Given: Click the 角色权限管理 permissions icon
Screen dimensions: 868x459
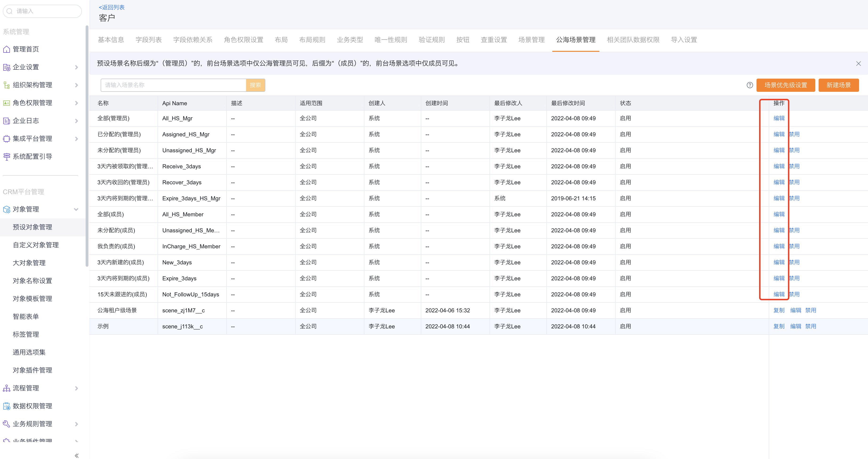Looking at the screenshot, I should coord(7,103).
